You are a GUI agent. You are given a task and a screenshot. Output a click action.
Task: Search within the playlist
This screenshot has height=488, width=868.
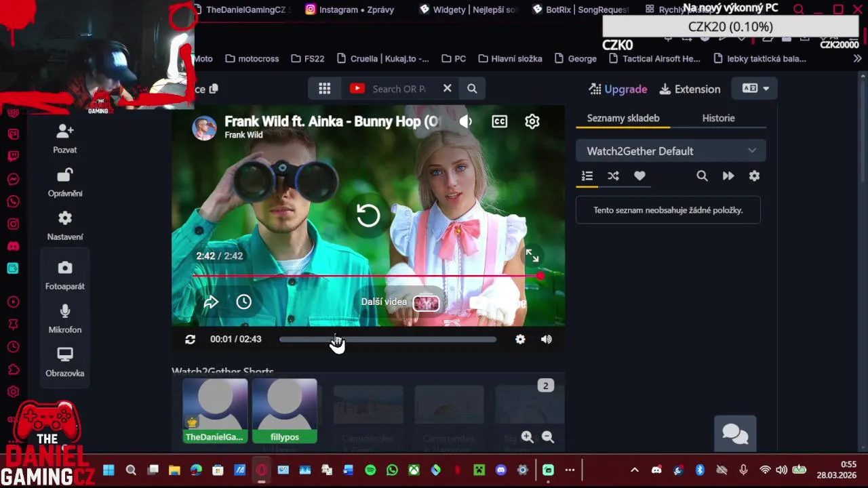pos(702,176)
